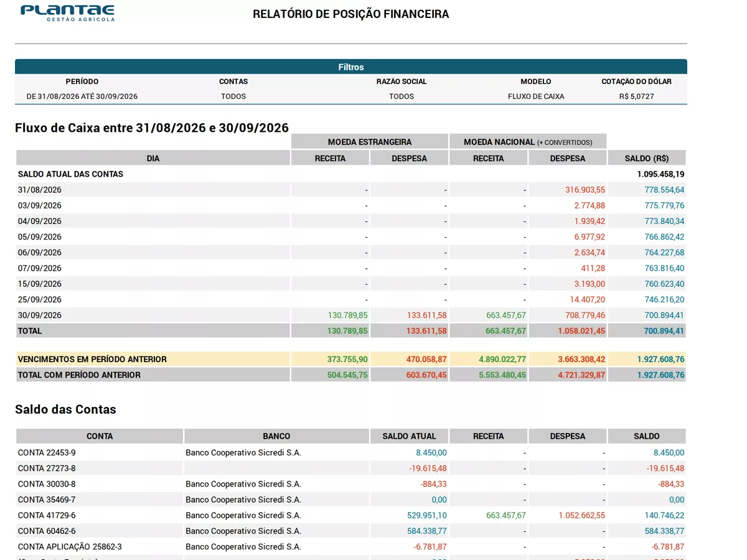The image size is (747, 560).
Task: Click the dollar rate value 'R$ 5,0727'
Action: [x=637, y=96]
